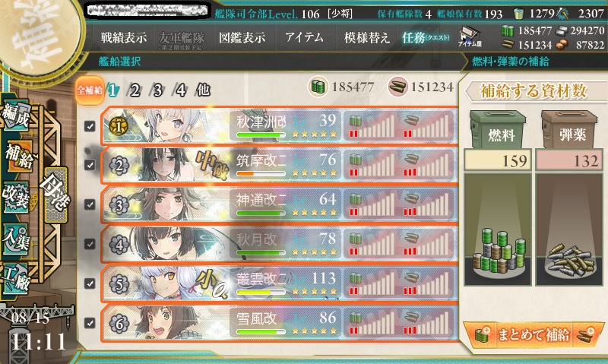
Task: Toggle the checkbox beside 神通改二
Action: click(x=90, y=204)
